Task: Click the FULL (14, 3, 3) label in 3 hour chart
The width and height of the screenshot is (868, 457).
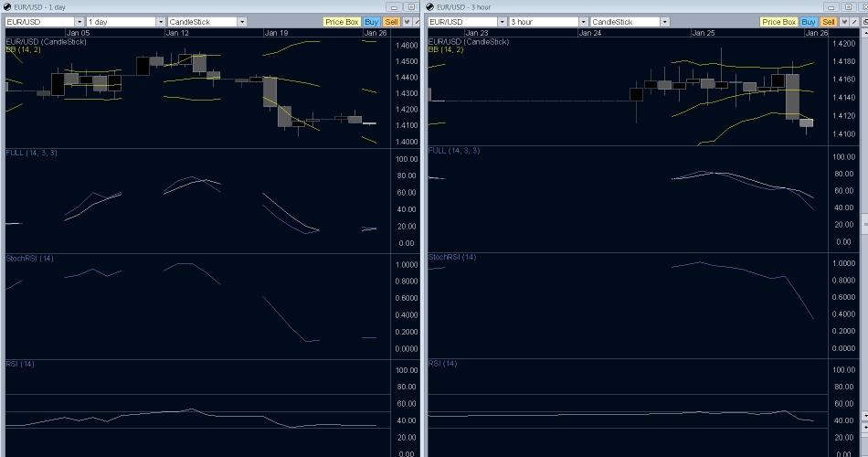Action: click(x=454, y=150)
